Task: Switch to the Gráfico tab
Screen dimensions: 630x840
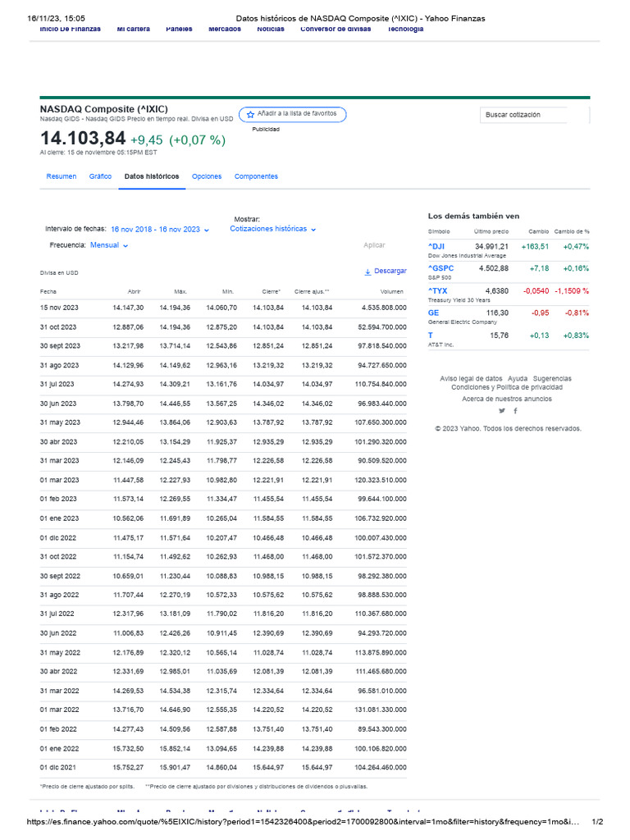Action: click(x=100, y=176)
